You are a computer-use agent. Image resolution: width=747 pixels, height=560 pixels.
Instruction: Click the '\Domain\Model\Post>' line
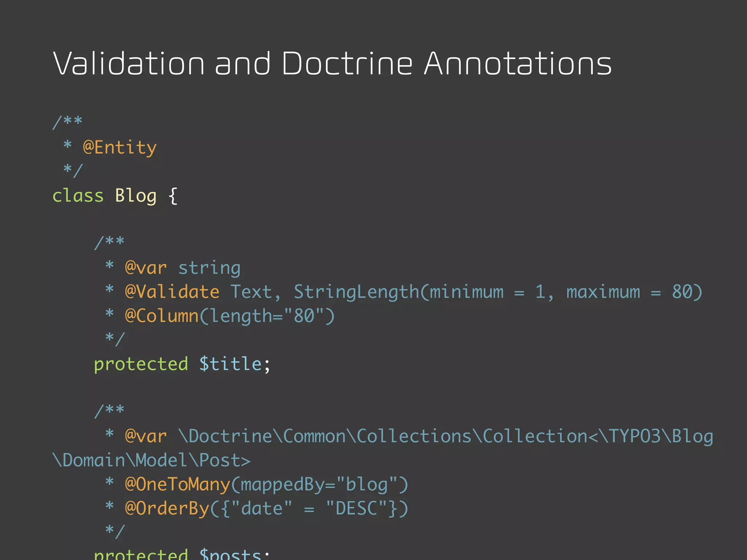(152, 460)
